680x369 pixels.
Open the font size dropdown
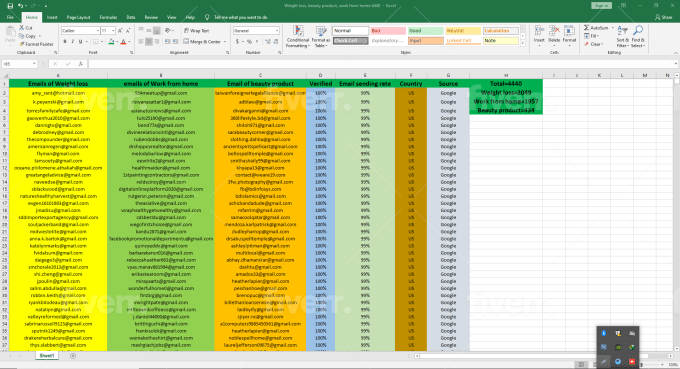tap(113, 31)
